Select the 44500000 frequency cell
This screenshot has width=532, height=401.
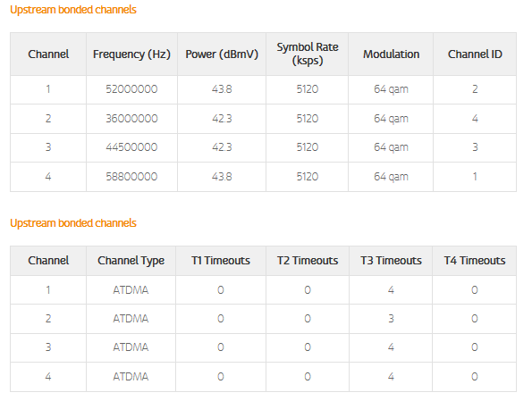[x=131, y=147]
